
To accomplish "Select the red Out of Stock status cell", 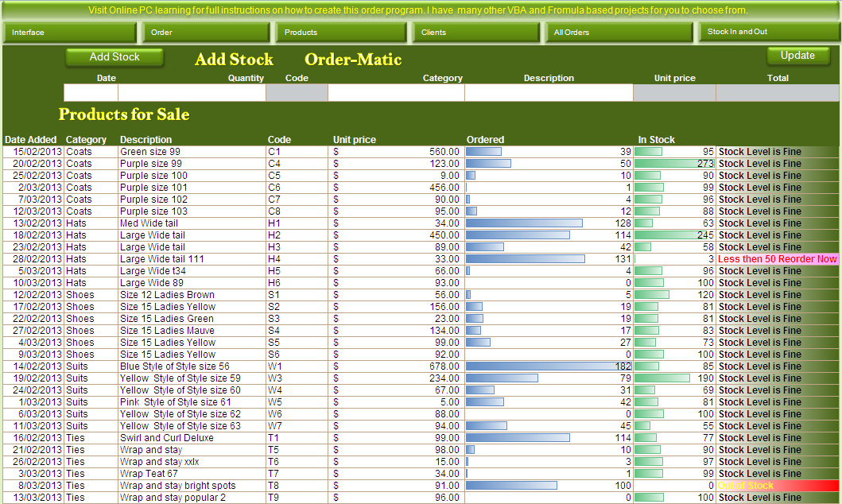I will (x=778, y=486).
